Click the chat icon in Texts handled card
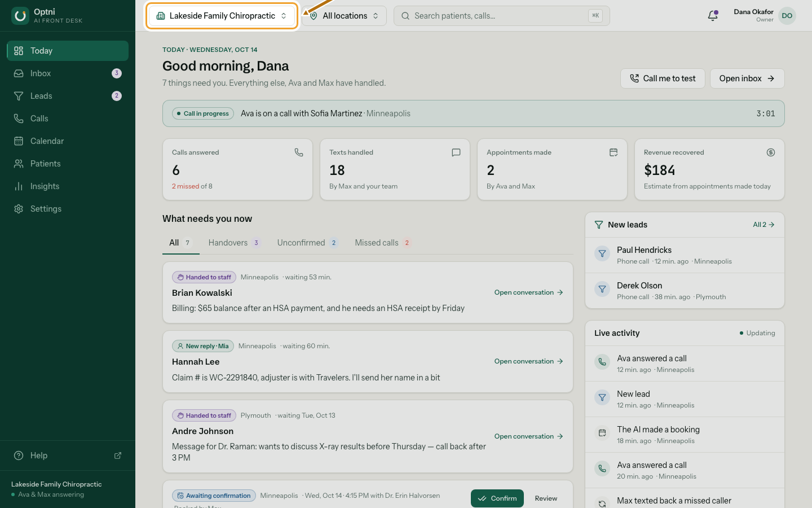The width and height of the screenshot is (812, 508). point(456,152)
